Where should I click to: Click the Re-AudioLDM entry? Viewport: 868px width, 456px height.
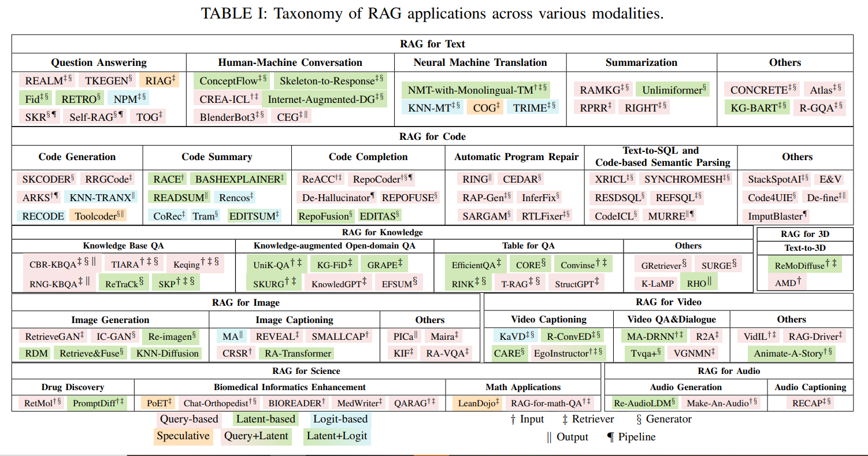point(644,403)
